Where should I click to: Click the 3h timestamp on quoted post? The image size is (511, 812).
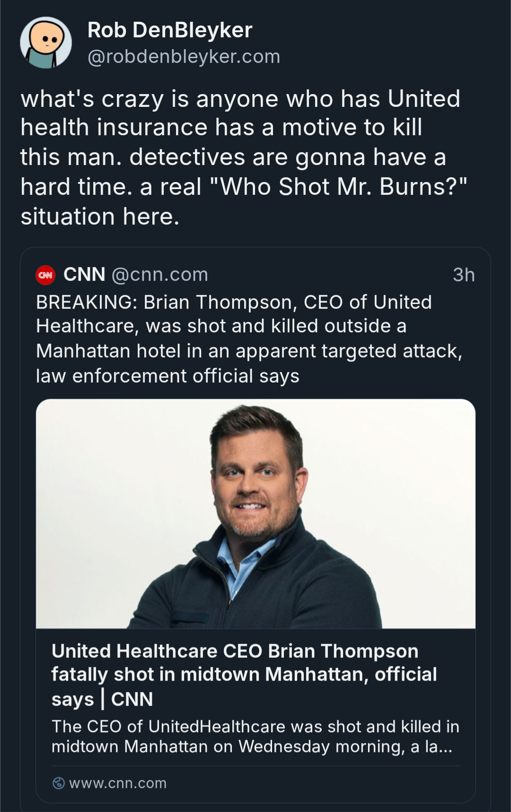(463, 275)
